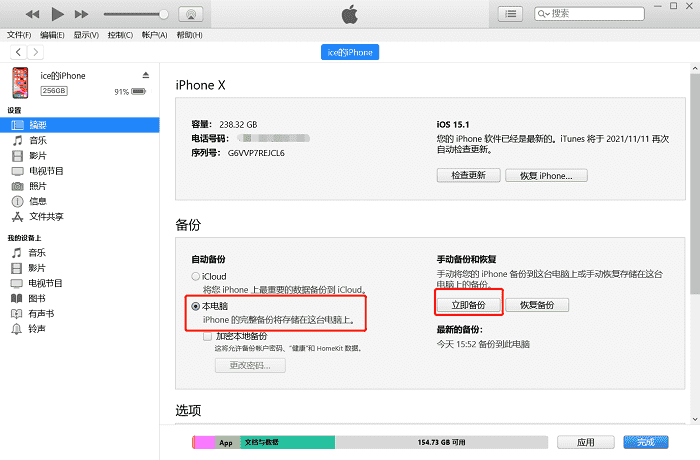Click the scrollbar down arrow
This screenshot has height=460, width=700.
pos(695,419)
